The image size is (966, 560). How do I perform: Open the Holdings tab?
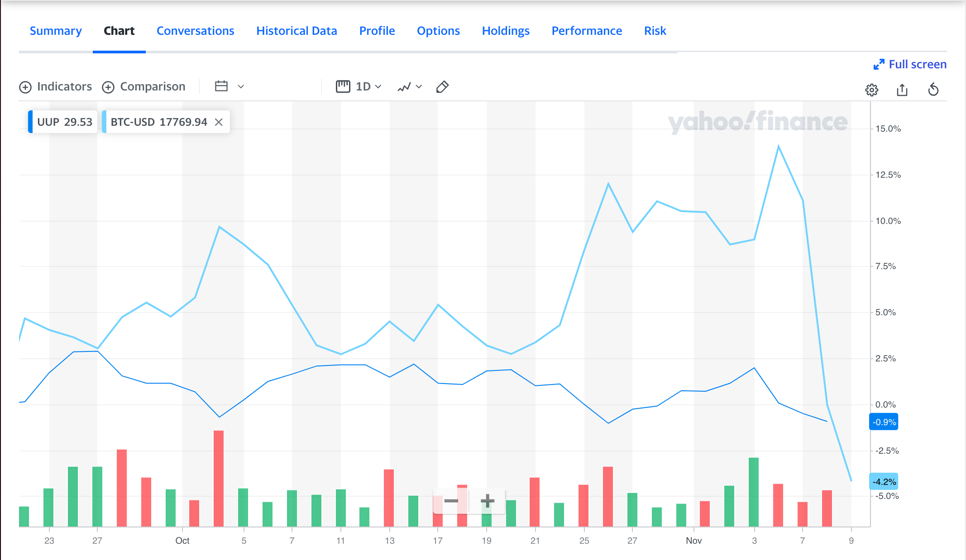pyautogui.click(x=506, y=31)
